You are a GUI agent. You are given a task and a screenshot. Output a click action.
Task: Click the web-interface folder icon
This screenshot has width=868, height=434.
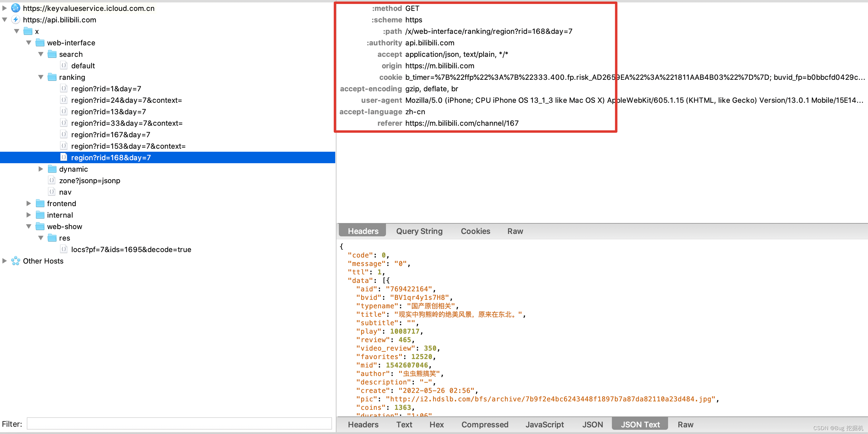coord(40,43)
